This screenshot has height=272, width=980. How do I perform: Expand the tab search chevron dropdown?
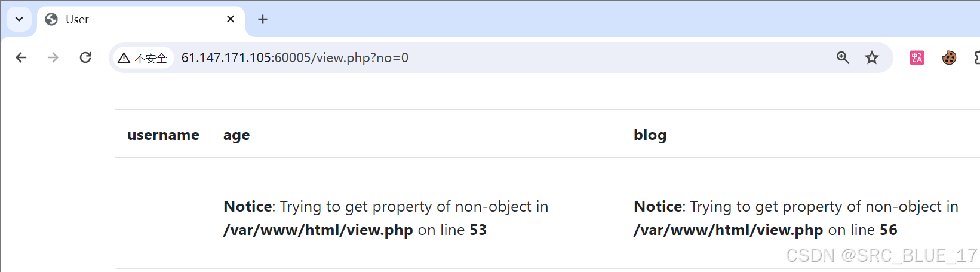[x=19, y=19]
